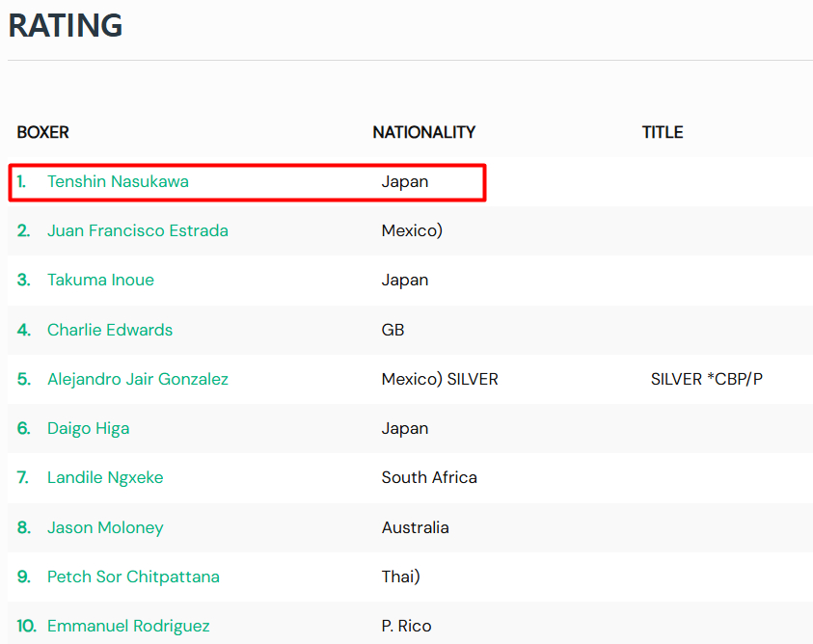Open Petch Sor Chitpattana's profile
Image resolution: width=813 pixels, height=644 pixels.
[x=133, y=577]
